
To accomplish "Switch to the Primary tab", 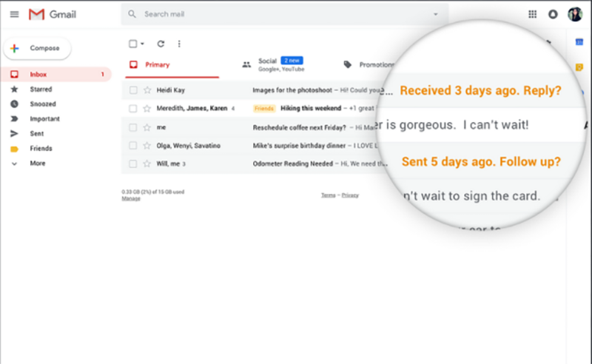I will pos(172,65).
